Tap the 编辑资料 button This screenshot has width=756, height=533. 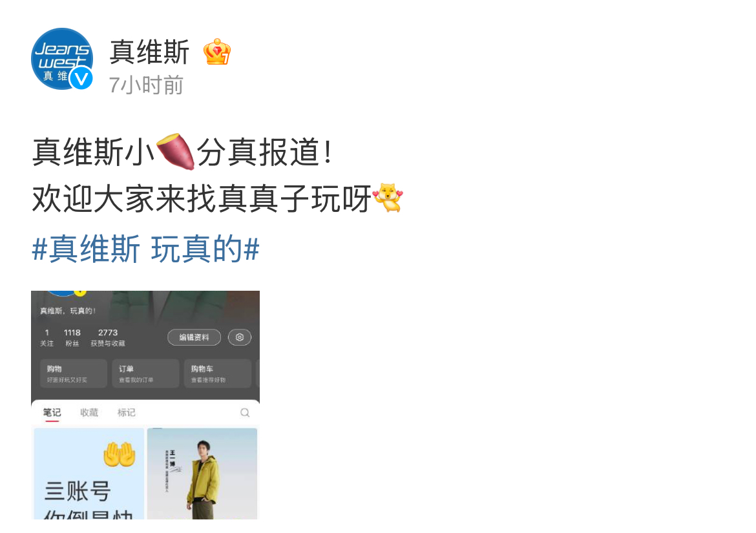pos(194,337)
